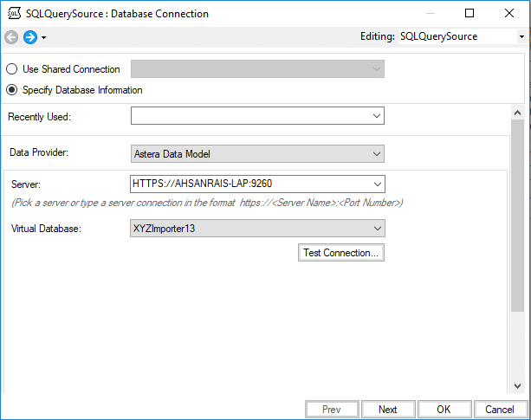
Task: Go to the Next wizard page
Action: tap(387, 410)
